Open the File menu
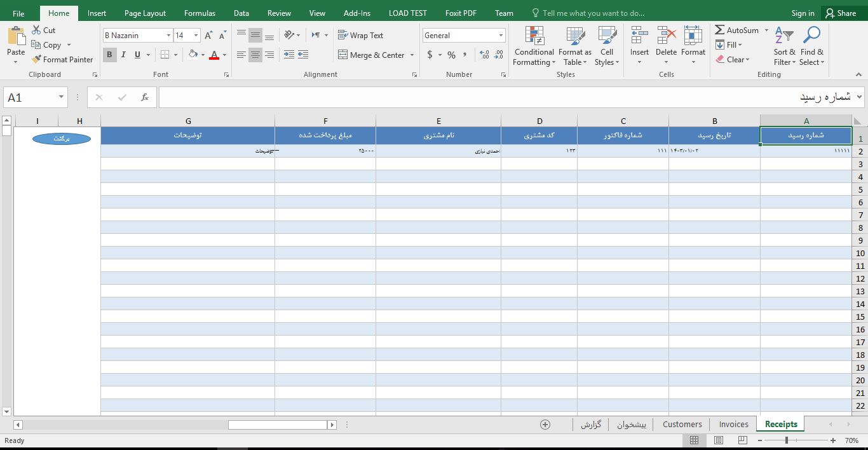The height and width of the screenshot is (450, 868). pos(18,13)
